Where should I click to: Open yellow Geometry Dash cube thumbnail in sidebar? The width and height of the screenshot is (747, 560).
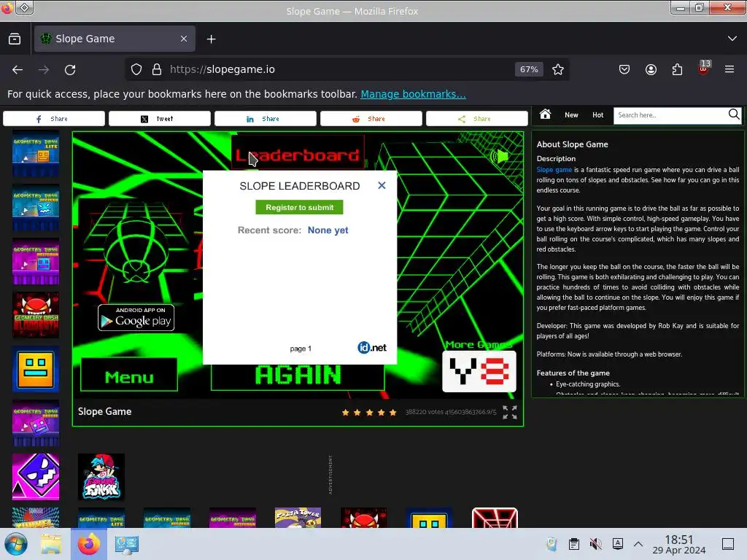click(x=36, y=369)
